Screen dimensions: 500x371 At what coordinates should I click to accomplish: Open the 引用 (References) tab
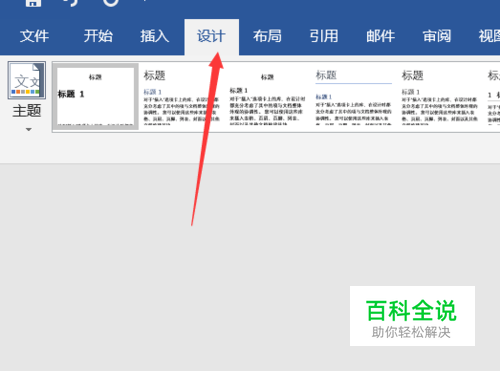pyautogui.click(x=324, y=36)
